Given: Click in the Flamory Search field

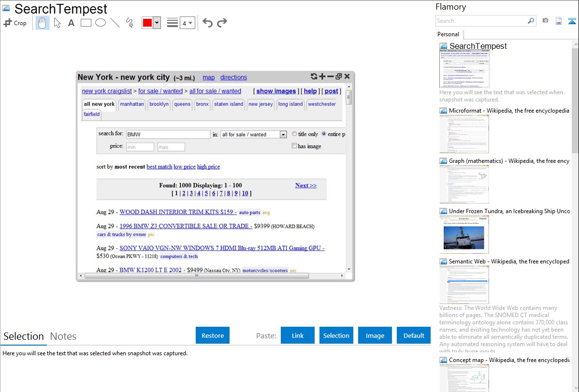Looking at the screenshot, I should point(481,21).
